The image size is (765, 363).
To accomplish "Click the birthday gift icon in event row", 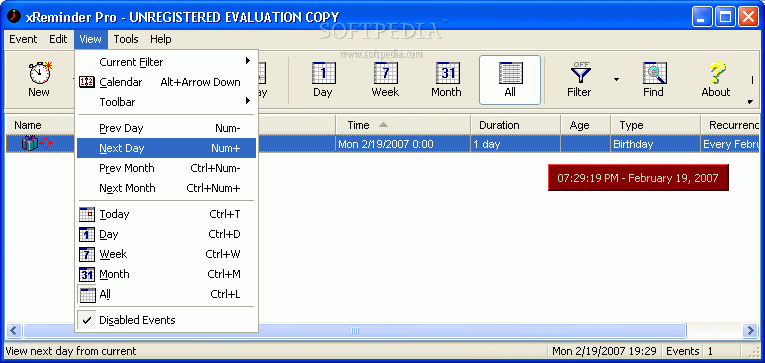I will click(29, 143).
